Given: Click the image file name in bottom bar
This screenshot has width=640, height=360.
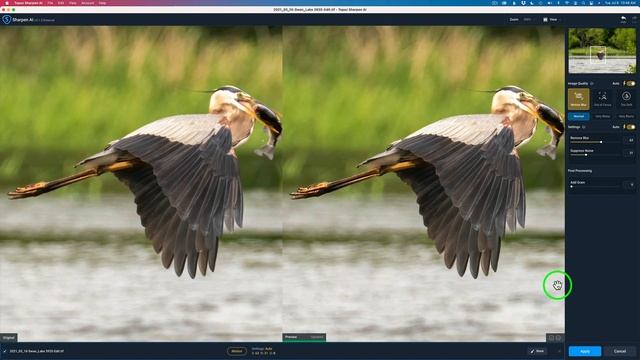Looking at the screenshot, I should pyautogui.click(x=36, y=351).
